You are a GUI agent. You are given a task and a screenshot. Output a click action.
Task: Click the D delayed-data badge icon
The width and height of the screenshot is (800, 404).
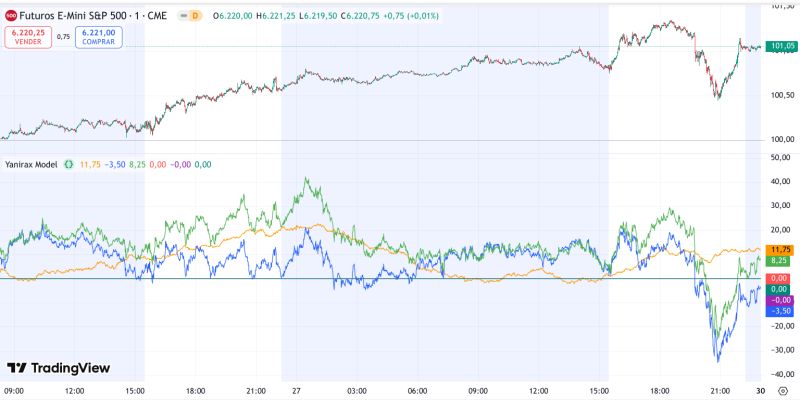pyautogui.click(x=196, y=15)
